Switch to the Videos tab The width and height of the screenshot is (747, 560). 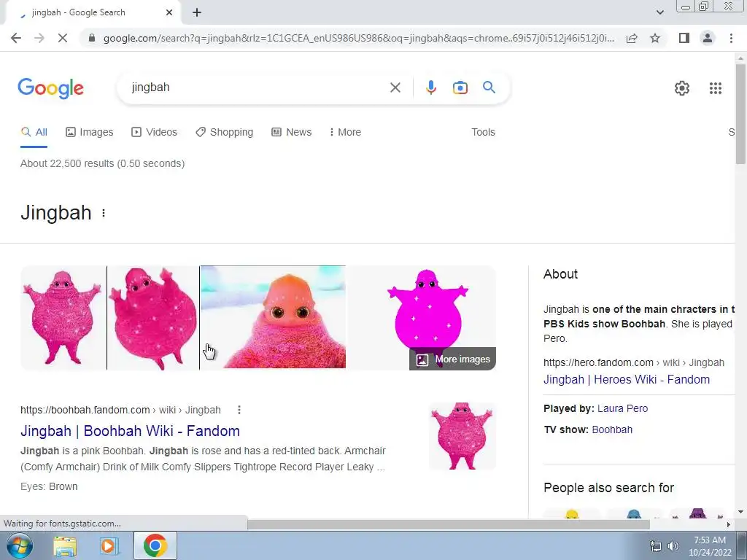155,132
